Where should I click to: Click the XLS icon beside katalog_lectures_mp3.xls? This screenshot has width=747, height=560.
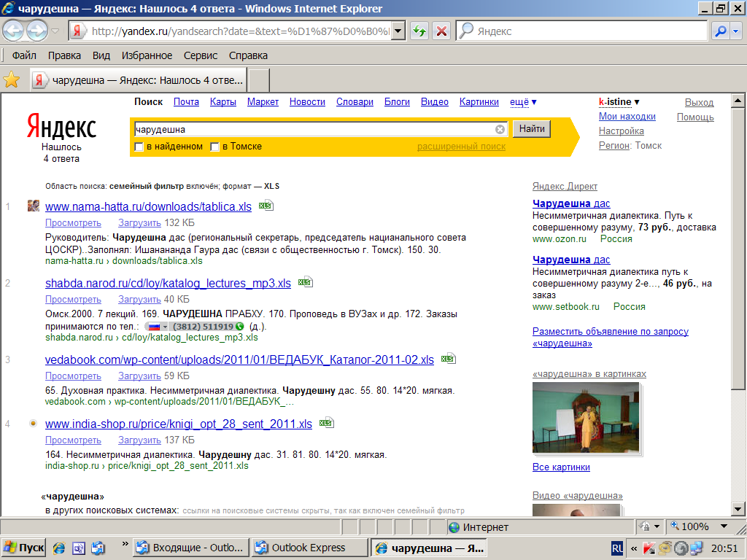point(306,282)
